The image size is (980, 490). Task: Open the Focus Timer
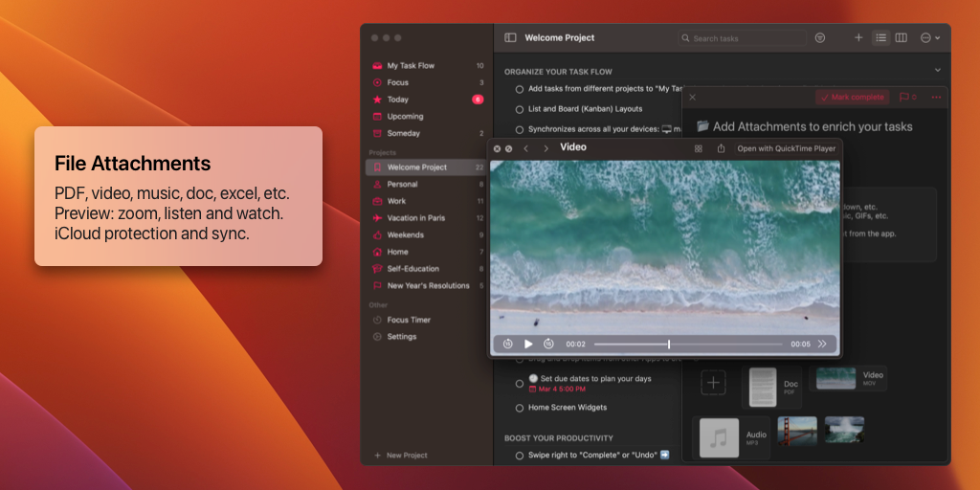click(402, 320)
